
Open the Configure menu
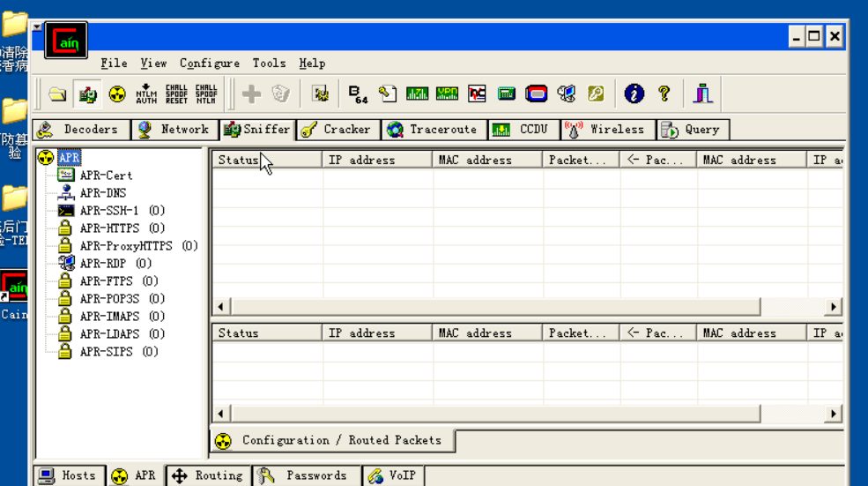point(209,64)
